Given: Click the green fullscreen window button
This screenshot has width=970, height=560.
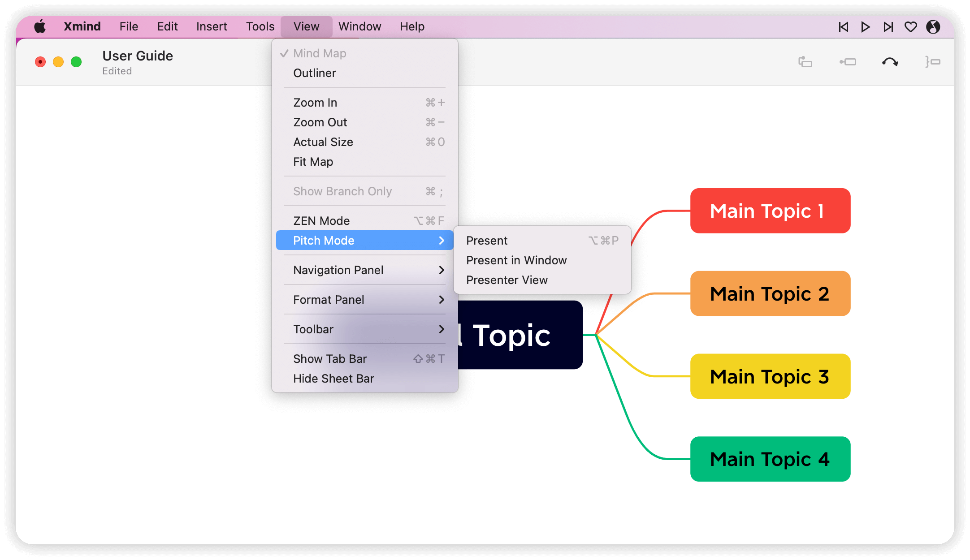Looking at the screenshot, I should pos(76,62).
